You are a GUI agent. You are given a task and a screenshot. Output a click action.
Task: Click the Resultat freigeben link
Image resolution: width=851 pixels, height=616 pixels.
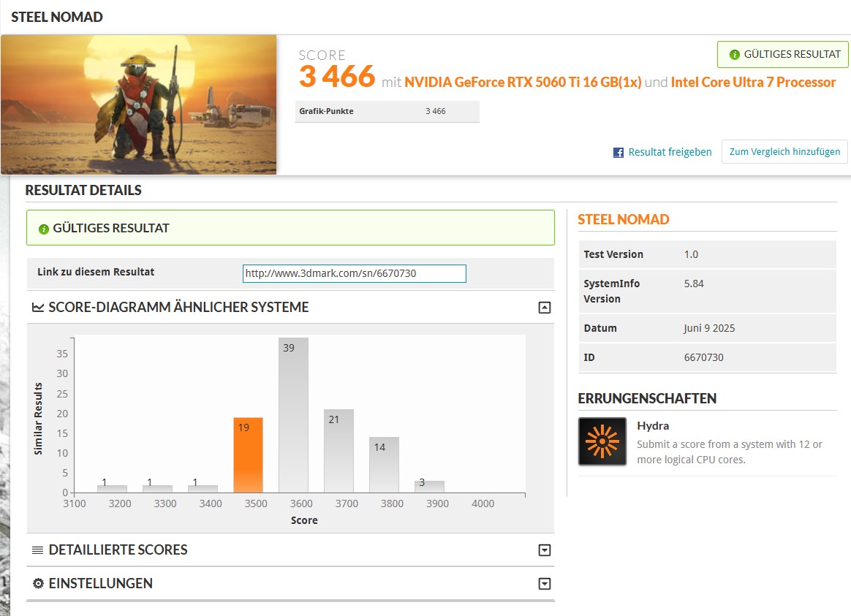click(670, 152)
